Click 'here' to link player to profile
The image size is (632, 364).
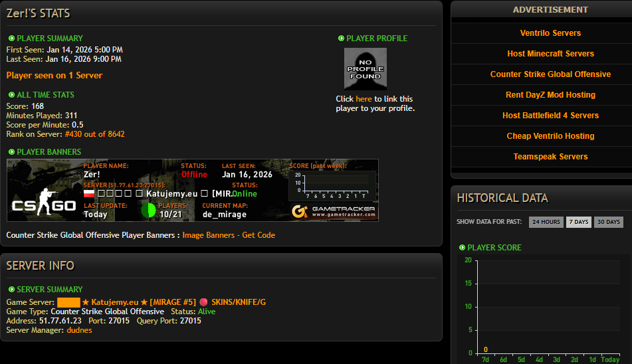364,99
